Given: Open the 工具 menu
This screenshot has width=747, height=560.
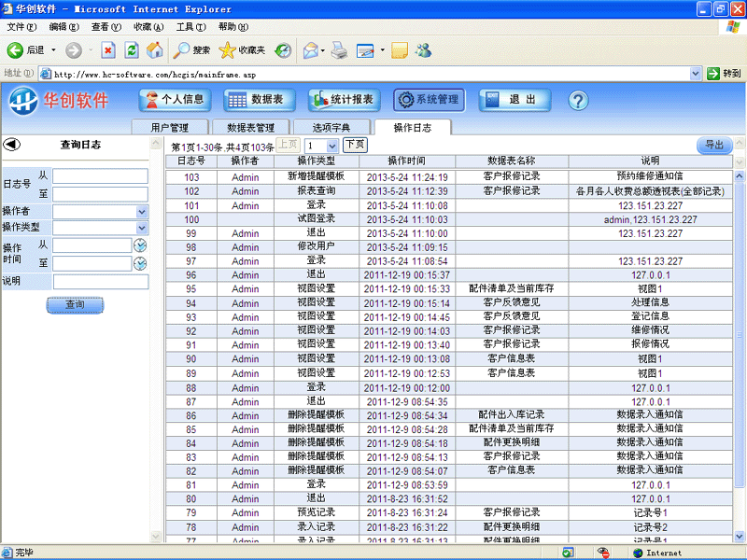Looking at the screenshot, I should click(191, 27).
